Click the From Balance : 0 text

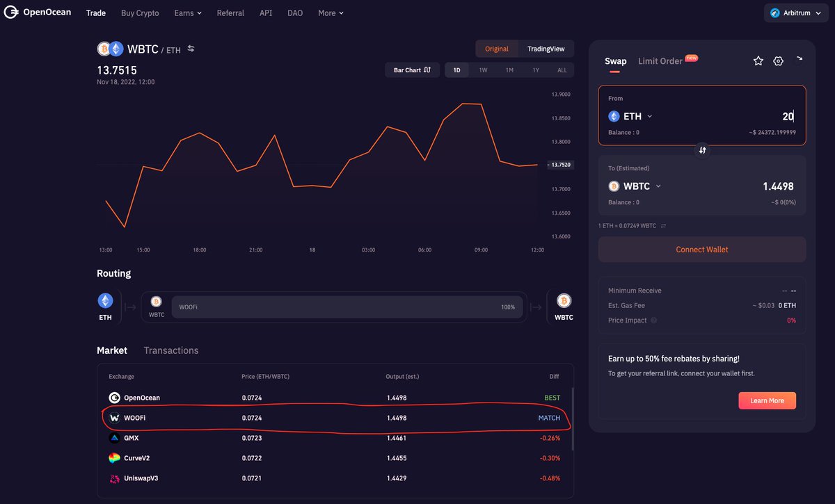coord(623,132)
